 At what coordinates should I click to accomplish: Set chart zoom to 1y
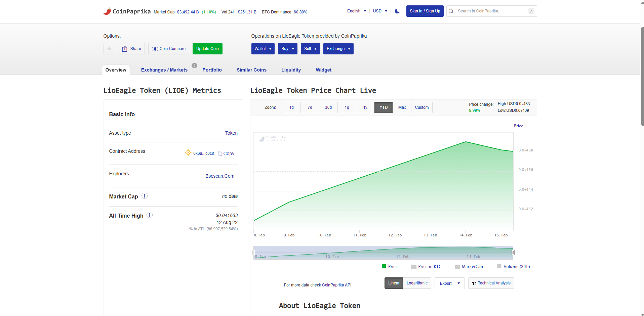[x=365, y=107]
